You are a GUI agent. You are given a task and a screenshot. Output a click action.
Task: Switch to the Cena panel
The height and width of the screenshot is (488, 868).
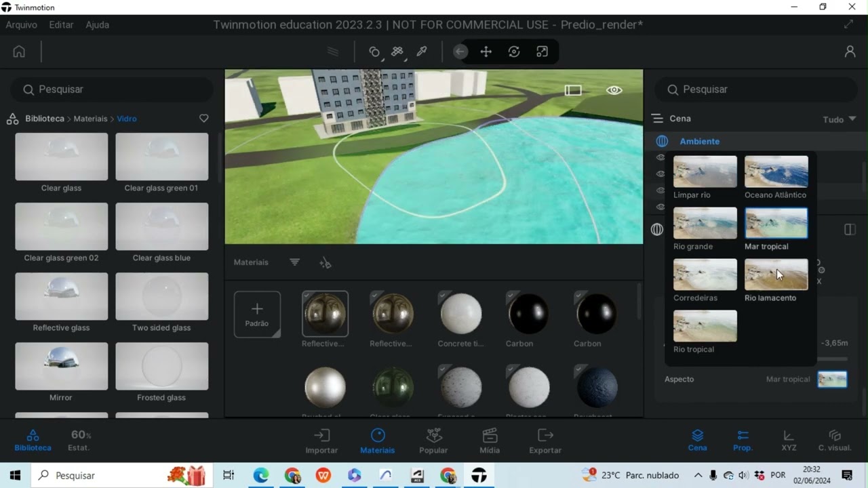pos(698,441)
